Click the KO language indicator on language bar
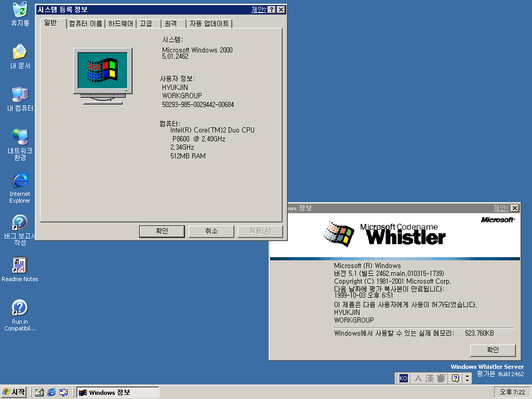Viewport: 532px width, 399px height. point(403,378)
